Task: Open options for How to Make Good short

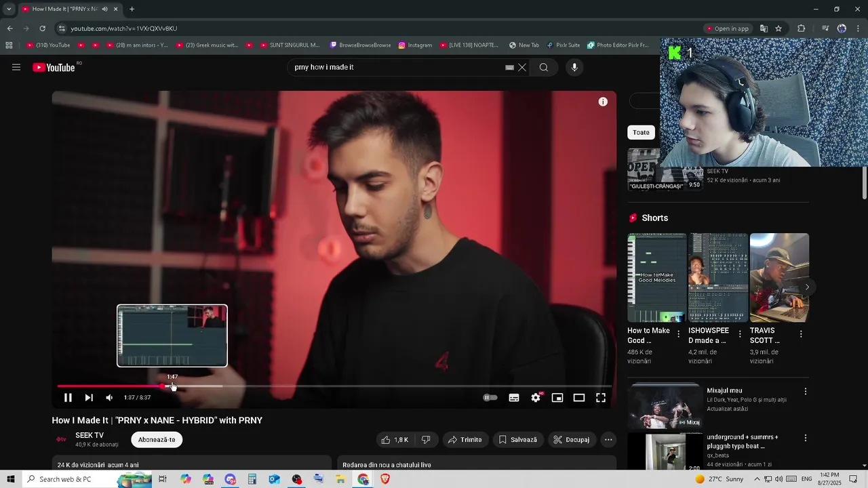Action: point(679,334)
